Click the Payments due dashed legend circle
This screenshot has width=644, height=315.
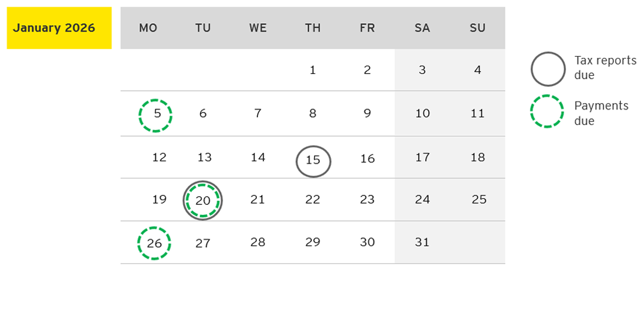pos(547,111)
